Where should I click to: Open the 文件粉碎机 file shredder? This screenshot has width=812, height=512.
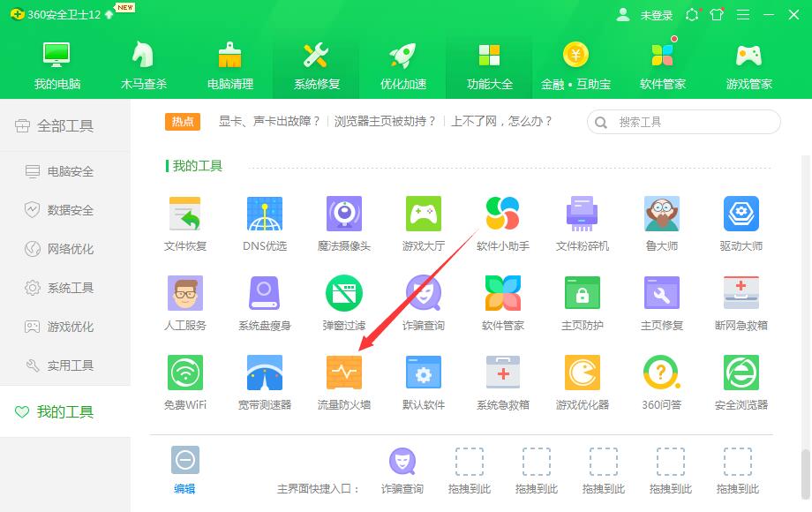click(582, 222)
